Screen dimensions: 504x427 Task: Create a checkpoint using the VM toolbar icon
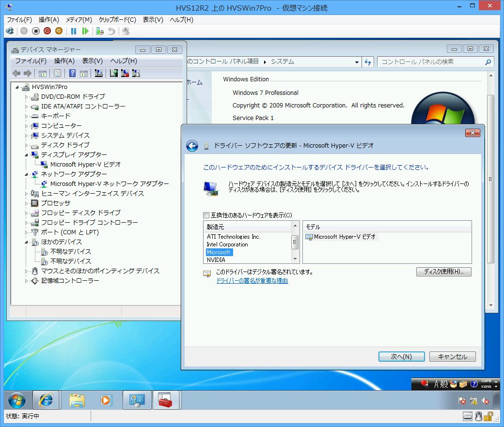100,31
